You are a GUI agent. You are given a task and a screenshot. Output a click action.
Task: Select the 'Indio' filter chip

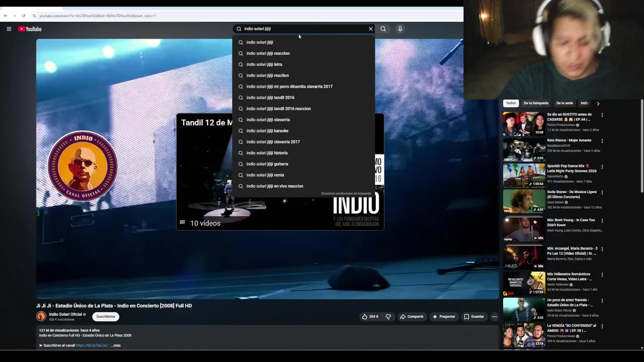585,103
